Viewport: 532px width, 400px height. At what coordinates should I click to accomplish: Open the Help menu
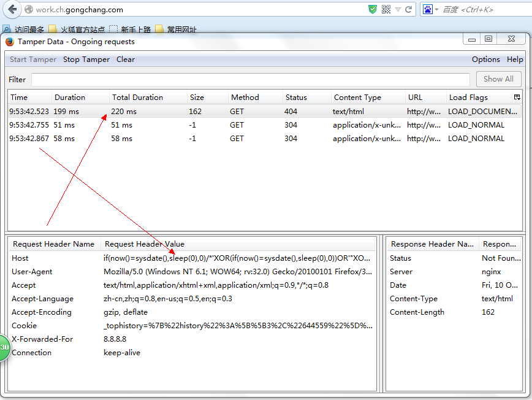(x=515, y=60)
